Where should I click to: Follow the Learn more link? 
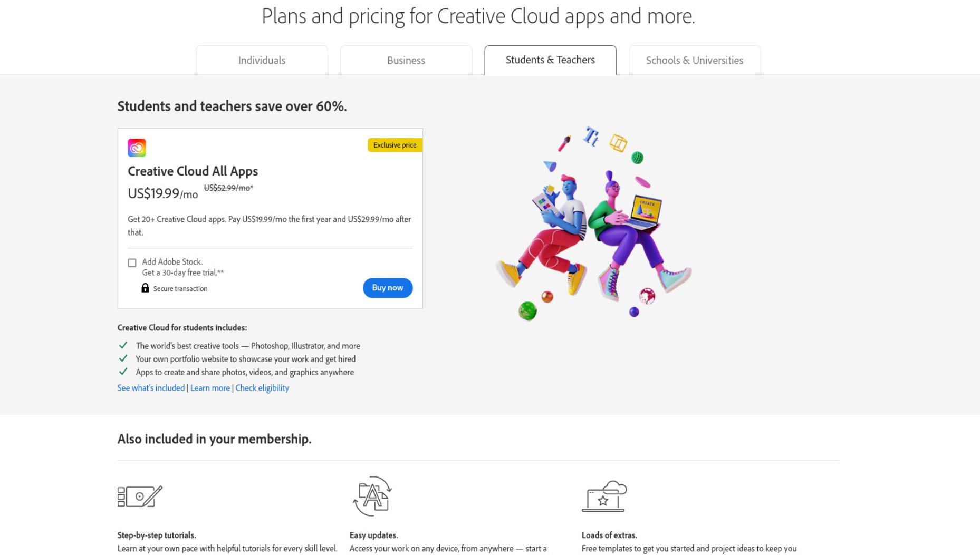click(x=210, y=388)
